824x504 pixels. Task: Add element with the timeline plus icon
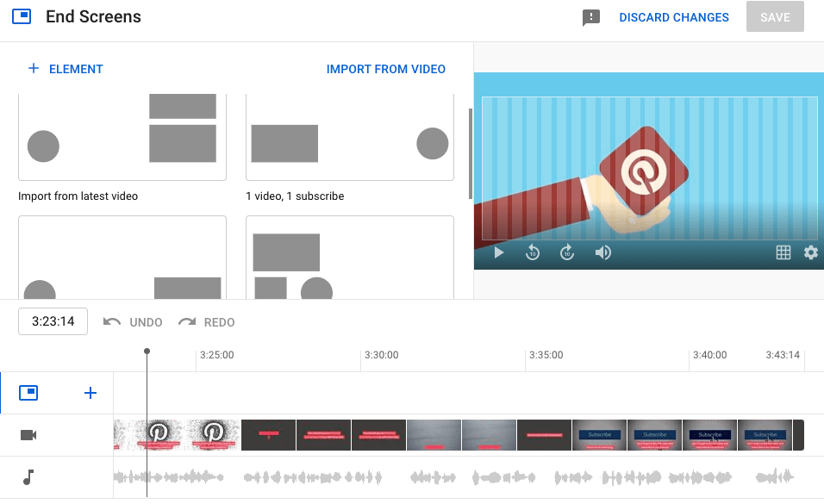[91, 393]
